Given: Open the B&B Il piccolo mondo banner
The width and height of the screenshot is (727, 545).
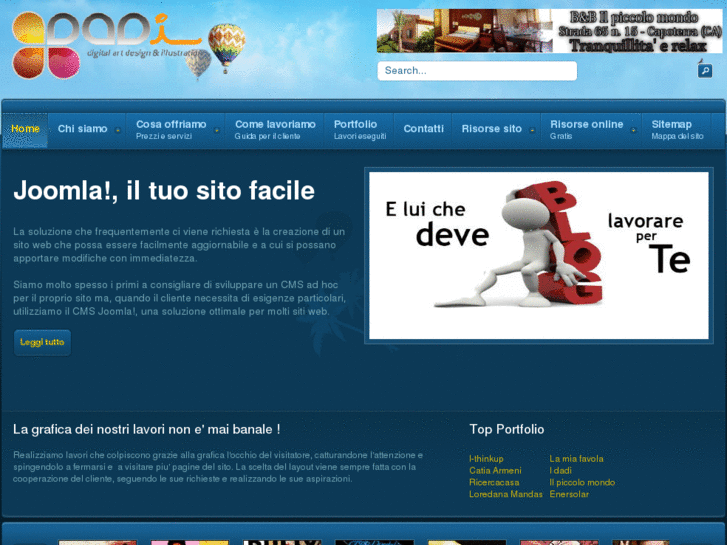Looking at the screenshot, I should point(549,31).
